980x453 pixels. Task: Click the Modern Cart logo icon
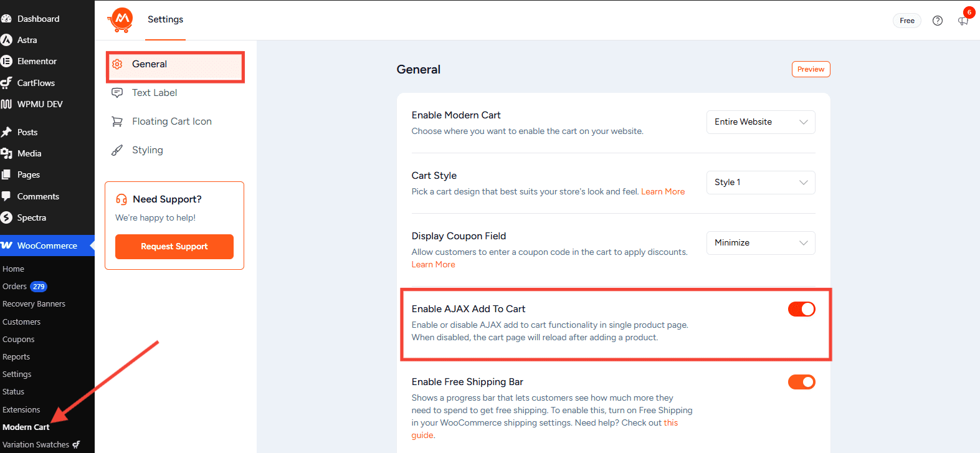pyautogui.click(x=120, y=20)
